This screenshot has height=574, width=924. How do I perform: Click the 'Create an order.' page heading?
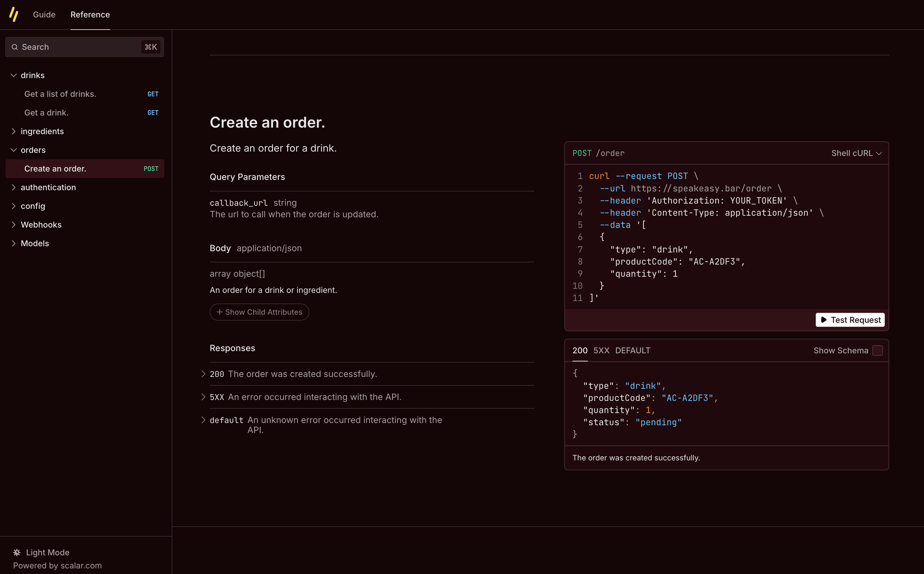pyautogui.click(x=268, y=123)
